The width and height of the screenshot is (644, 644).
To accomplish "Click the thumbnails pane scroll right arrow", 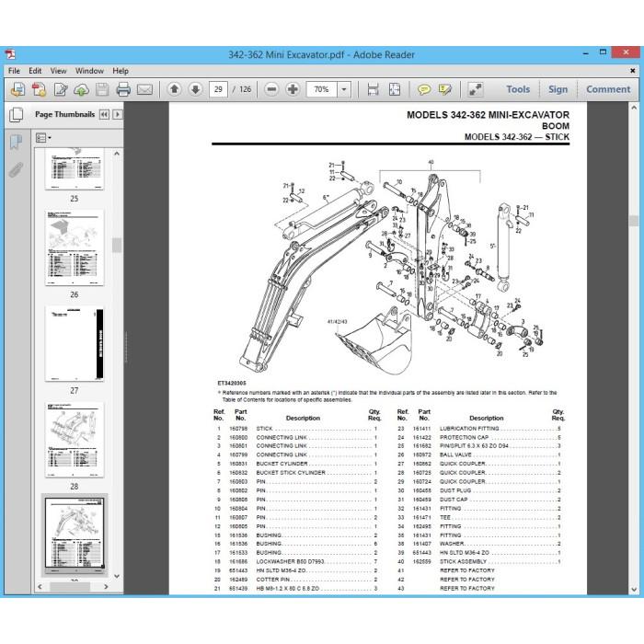I will pyautogui.click(x=107, y=587).
